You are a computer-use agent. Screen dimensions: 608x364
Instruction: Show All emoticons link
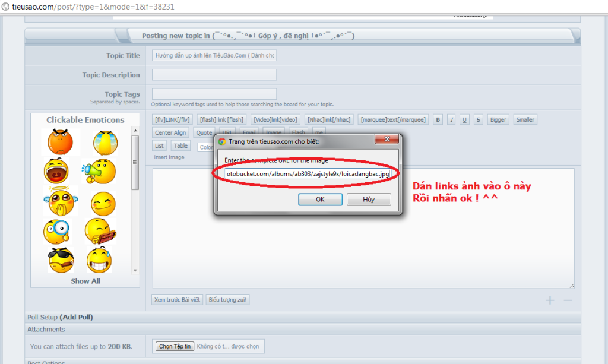click(x=85, y=281)
